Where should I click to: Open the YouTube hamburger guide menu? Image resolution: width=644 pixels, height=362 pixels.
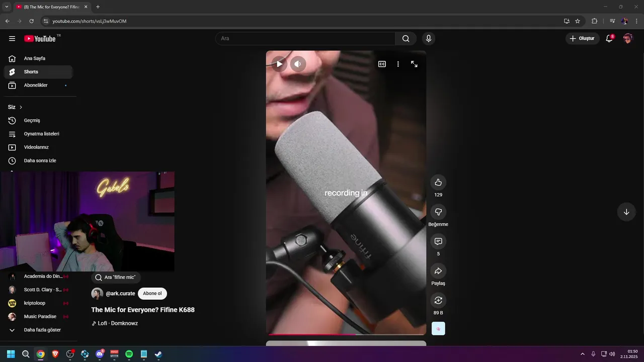coord(12,39)
